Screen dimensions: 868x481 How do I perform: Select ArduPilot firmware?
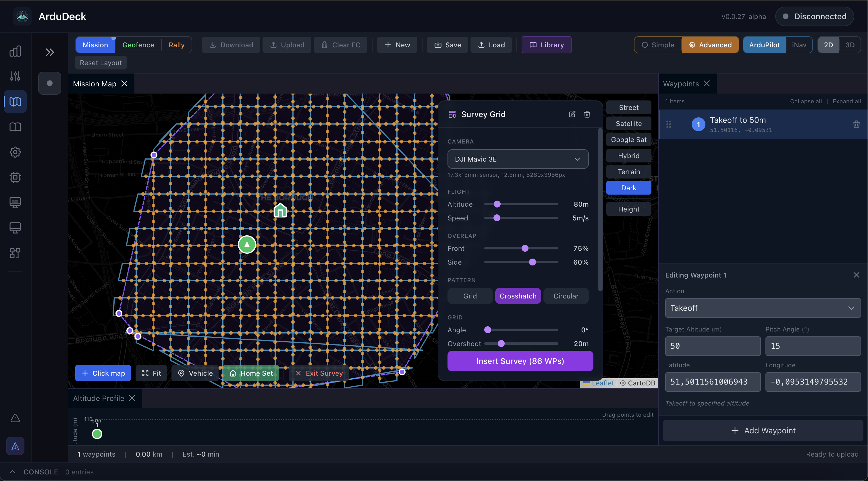click(x=764, y=45)
